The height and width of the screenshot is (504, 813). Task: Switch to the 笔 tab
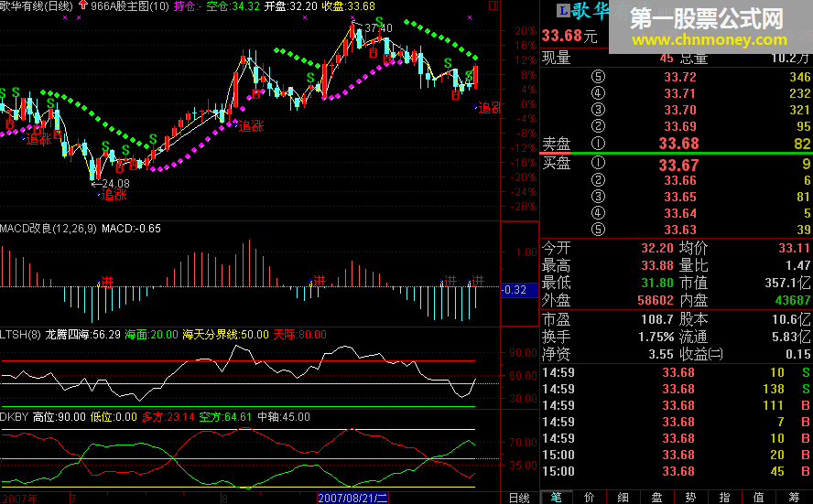[x=557, y=498]
